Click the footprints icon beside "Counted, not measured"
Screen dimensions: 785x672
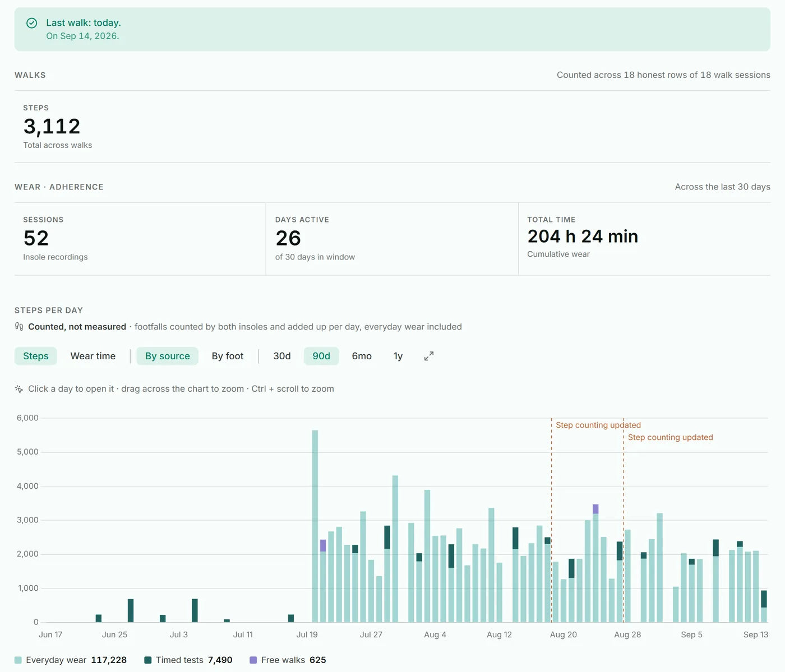coord(19,327)
